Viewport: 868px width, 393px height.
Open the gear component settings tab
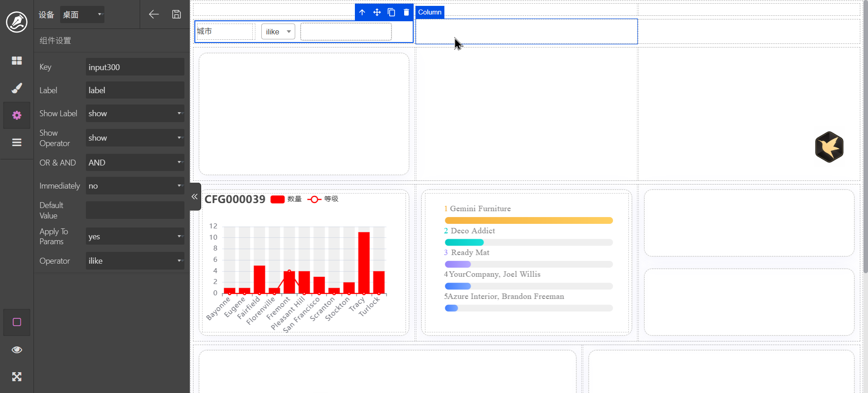tap(17, 115)
